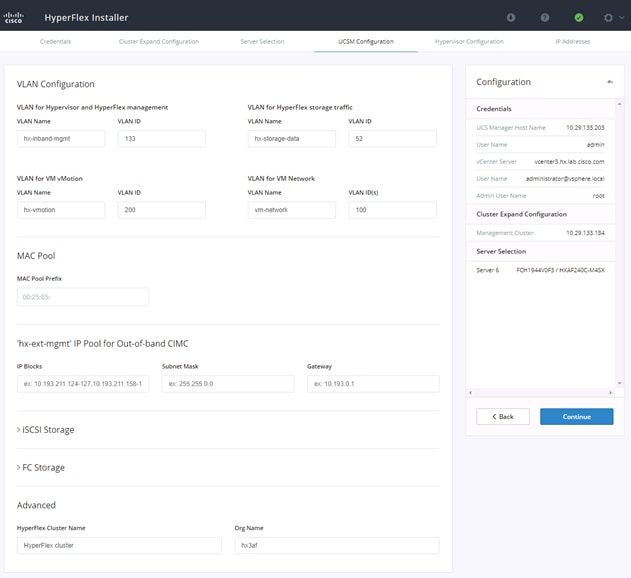Open the help question mark icon

[544, 17]
